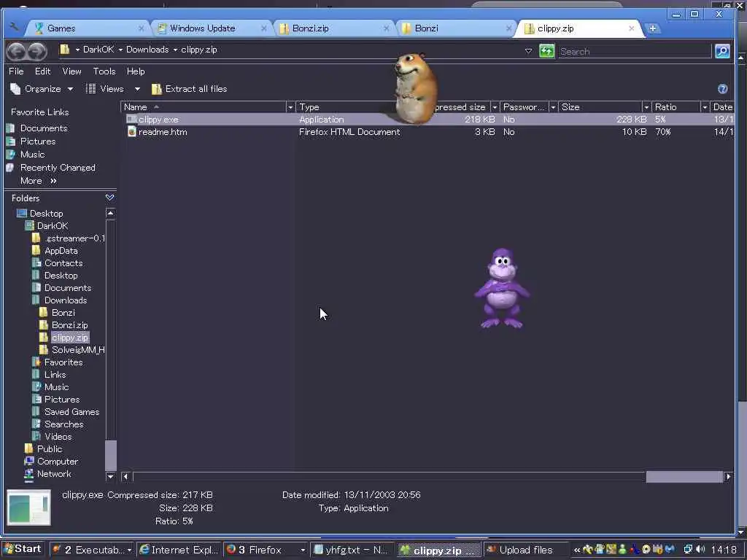Select AppData in the folder tree
The height and width of the screenshot is (560, 747).
tap(61, 251)
